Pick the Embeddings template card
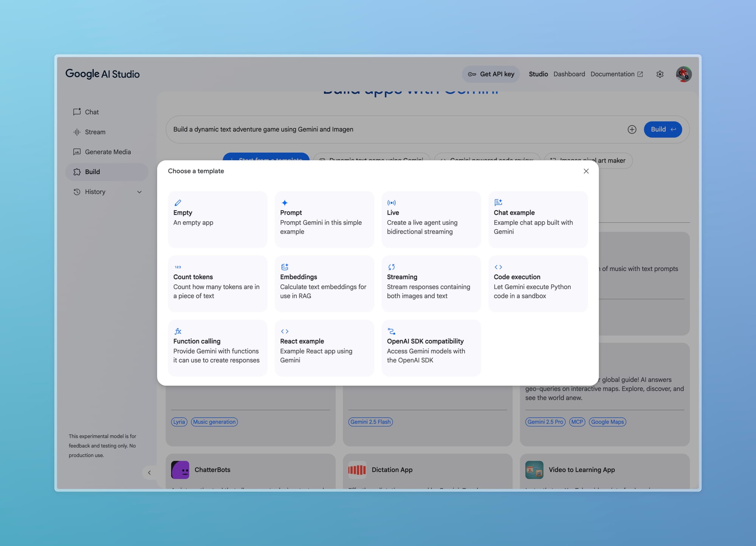This screenshot has width=756, height=546. [x=324, y=283]
